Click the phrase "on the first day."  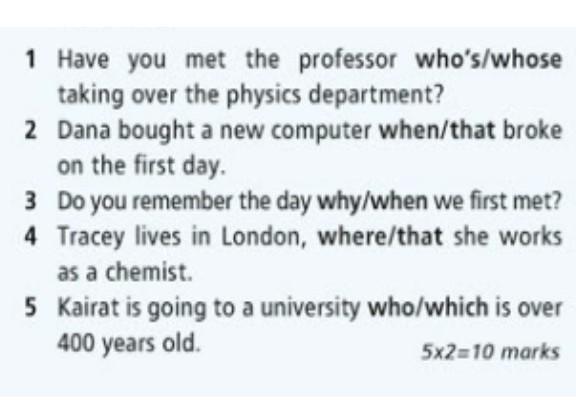coord(141,165)
